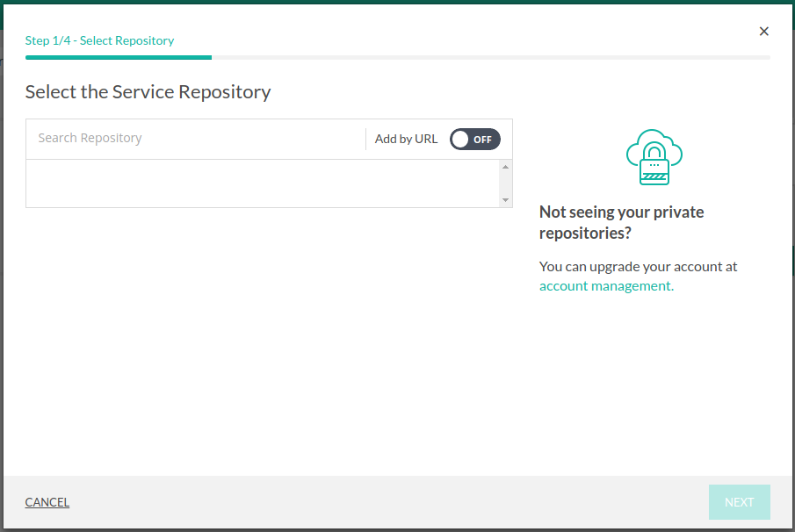Screen dimensions: 795x532
Task: Click the repository list scroll down arrow
Action: [505, 200]
